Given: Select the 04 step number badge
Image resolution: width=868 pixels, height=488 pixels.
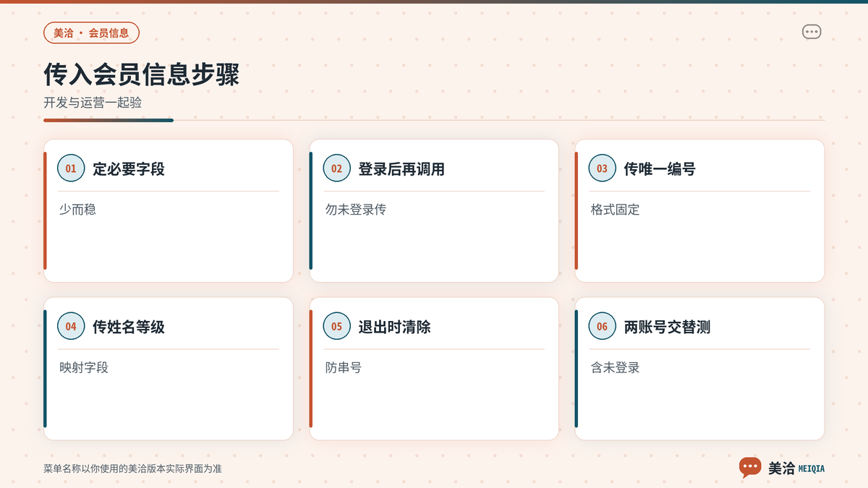Looking at the screenshot, I should (71, 327).
